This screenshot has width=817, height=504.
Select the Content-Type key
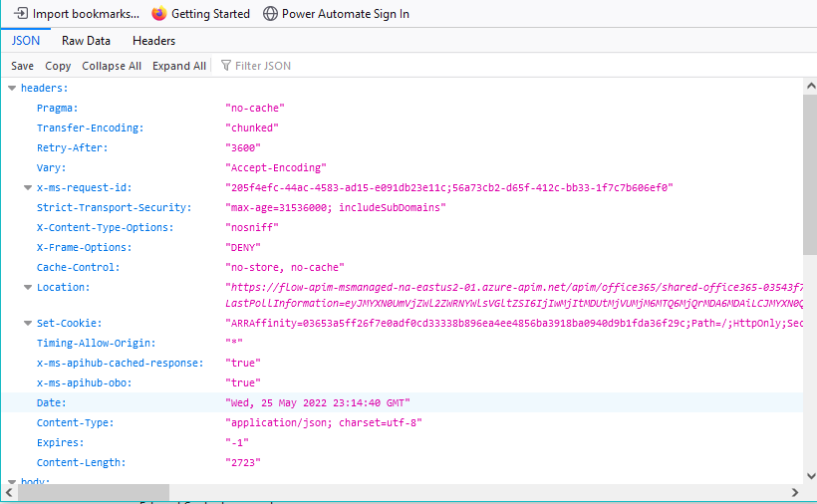(76, 422)
